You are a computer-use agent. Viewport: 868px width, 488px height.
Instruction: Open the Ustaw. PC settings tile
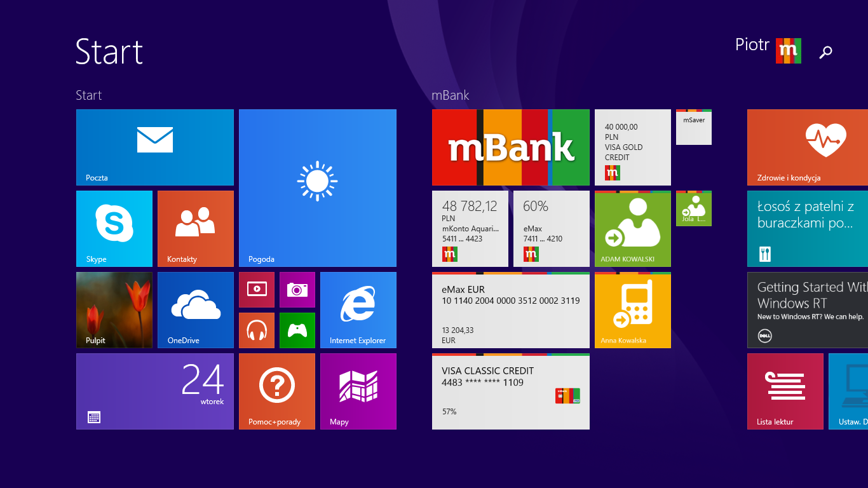click(848, 391)
